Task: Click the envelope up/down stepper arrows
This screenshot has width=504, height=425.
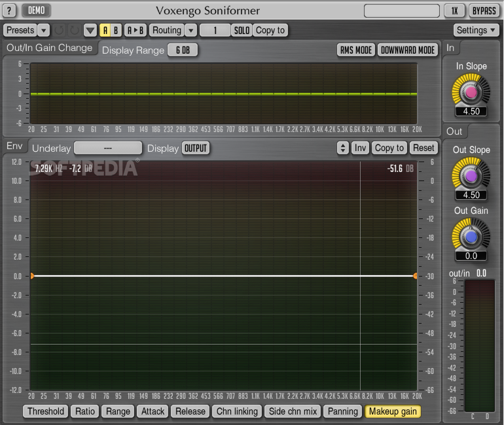Action: (342, 148)
